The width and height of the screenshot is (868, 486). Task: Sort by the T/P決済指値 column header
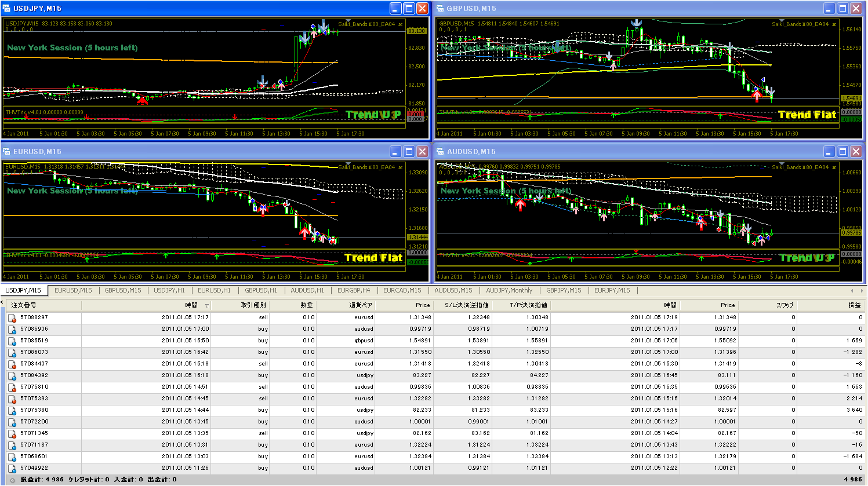coord(521,305)
